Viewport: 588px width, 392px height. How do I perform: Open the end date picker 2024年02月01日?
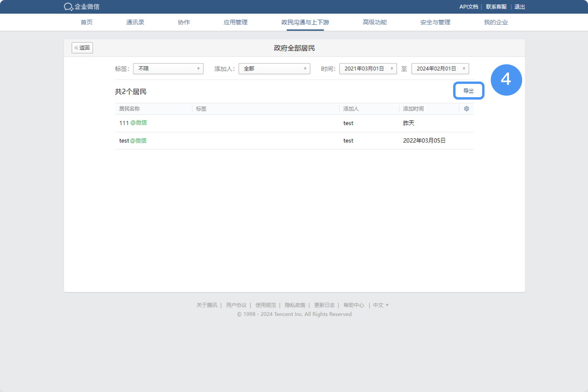click(440, 69)
